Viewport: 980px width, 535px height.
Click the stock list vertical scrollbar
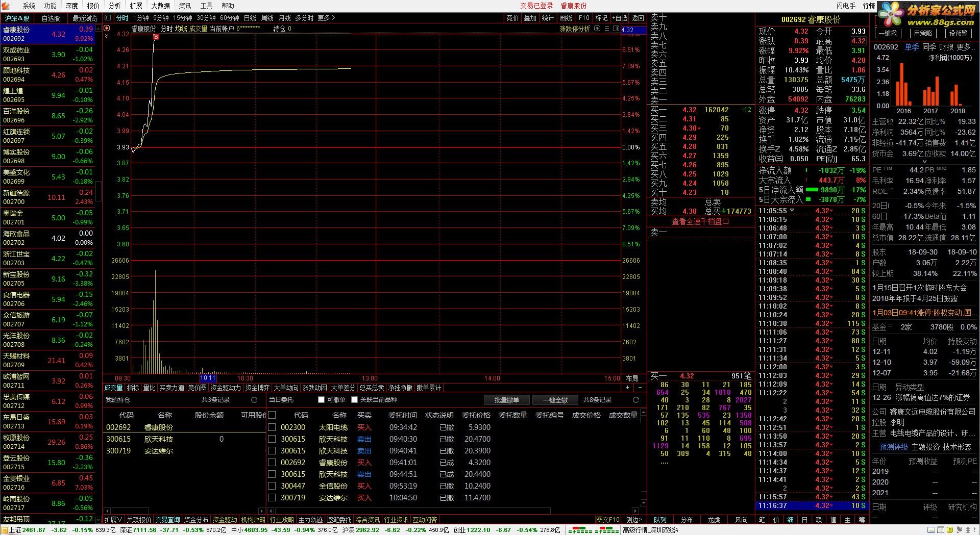[x=99, y=191]
